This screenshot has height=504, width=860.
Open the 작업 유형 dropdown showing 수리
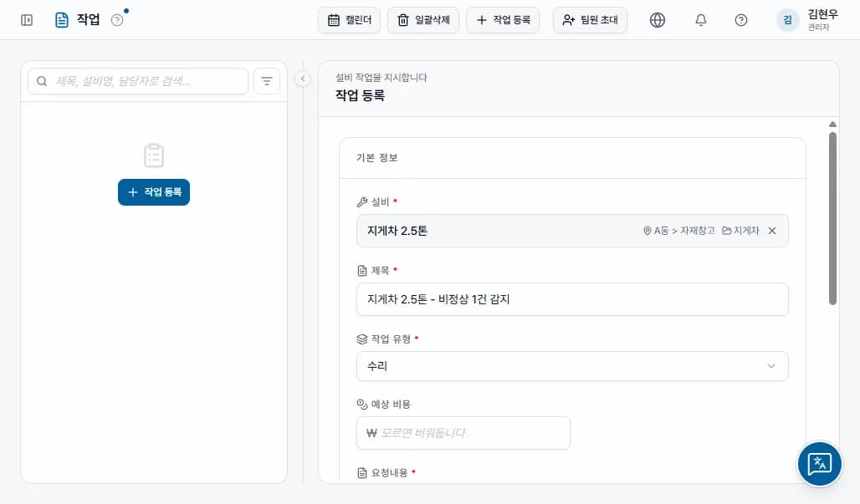coord(572,366)
